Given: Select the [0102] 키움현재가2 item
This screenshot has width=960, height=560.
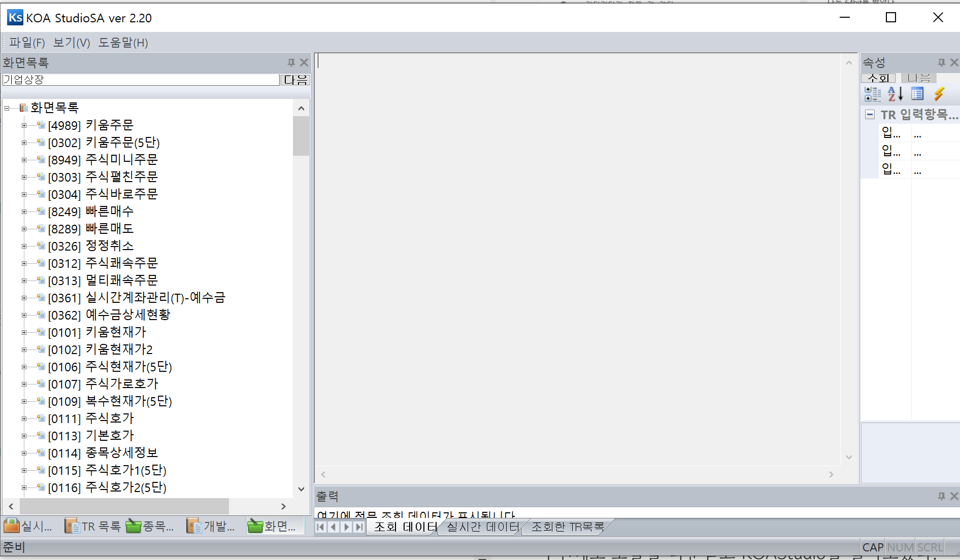Looking at the screenshot, I should [x=100, y=349].
